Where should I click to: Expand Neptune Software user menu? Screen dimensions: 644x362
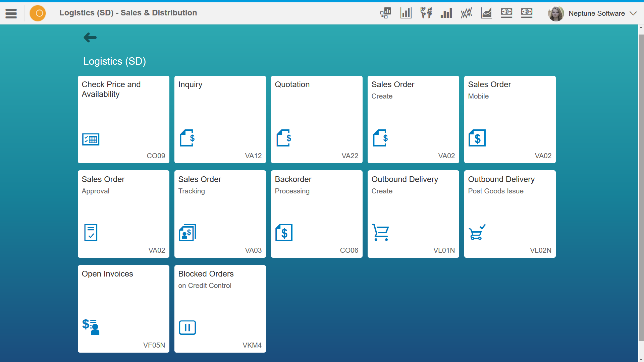[633, 13]
